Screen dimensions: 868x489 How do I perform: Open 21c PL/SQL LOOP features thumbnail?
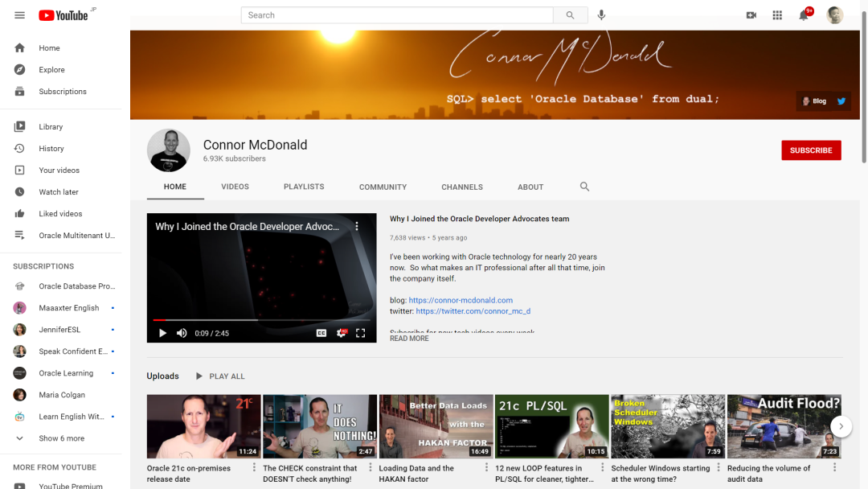[552, 426]
